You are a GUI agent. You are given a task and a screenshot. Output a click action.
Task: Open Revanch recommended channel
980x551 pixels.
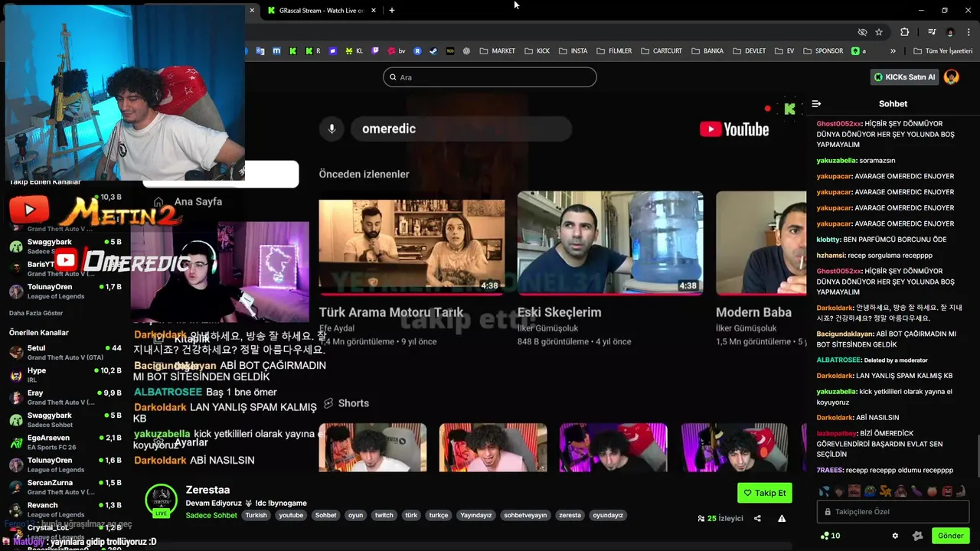[x=65, y=510]
